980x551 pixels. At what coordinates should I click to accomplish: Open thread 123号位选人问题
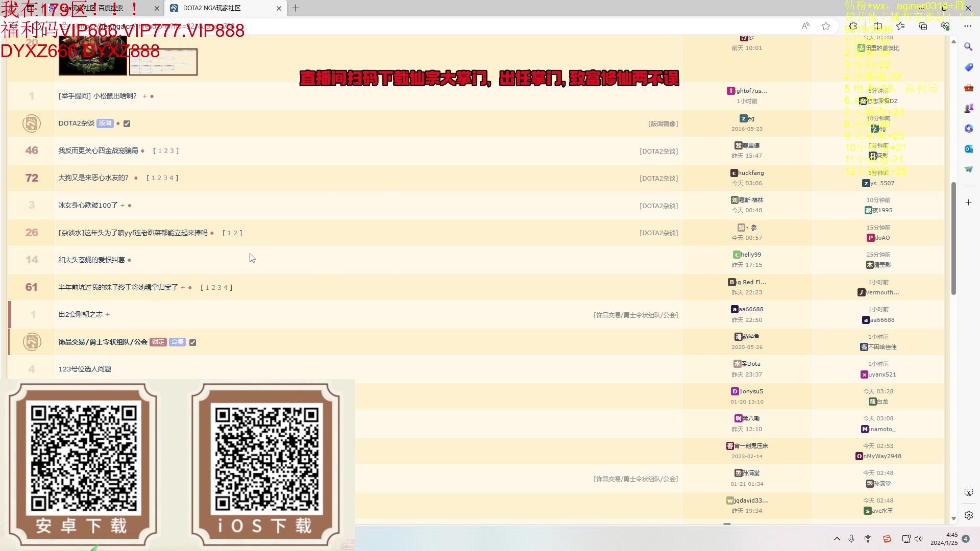click(85, 369)
